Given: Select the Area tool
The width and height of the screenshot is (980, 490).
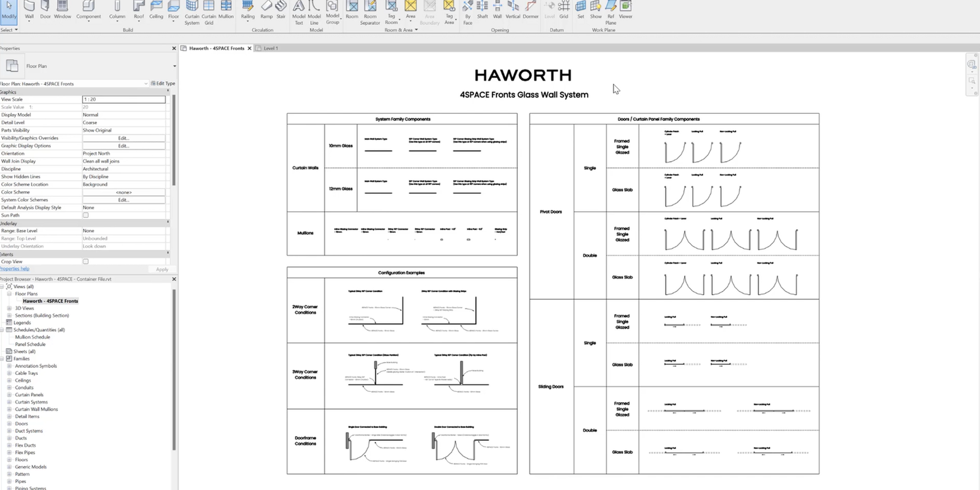Looking at the screenshot, I should click(x=410, y=11).
